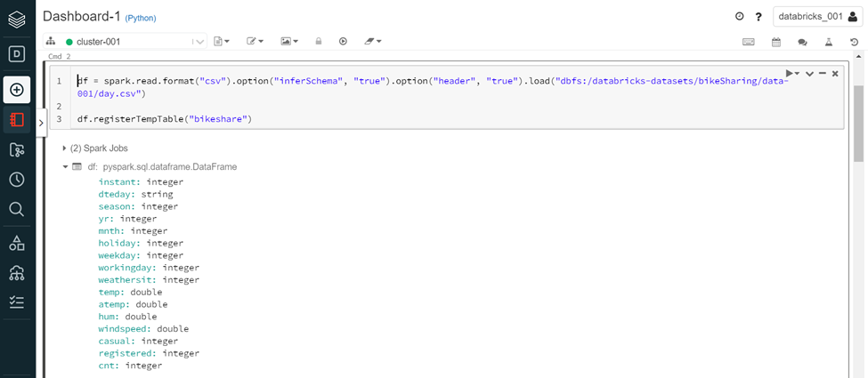Open the Run cell dropdown arrow
The width and height of the screenshot is (868, 378).
coord(792,74)
